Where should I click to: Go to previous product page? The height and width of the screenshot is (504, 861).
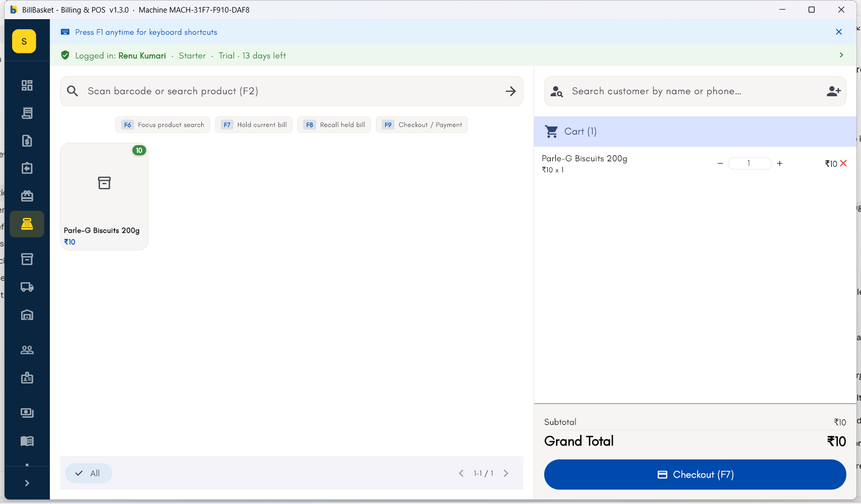461,473
